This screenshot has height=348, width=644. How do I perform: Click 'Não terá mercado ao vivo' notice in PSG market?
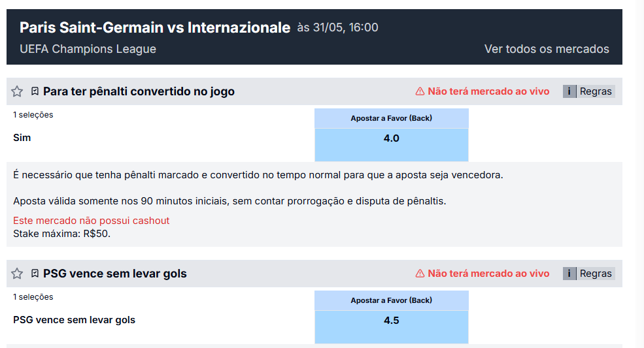pos(488,274)
